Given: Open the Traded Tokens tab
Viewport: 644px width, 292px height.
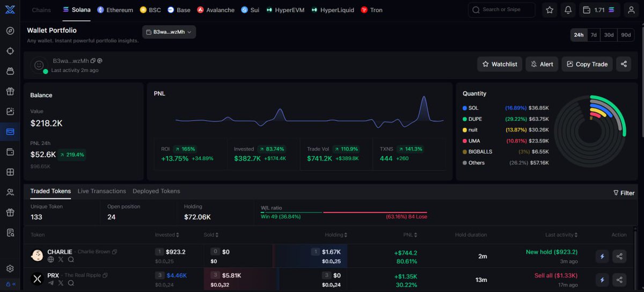Looking at the screenshot, I should pos(50,191).
